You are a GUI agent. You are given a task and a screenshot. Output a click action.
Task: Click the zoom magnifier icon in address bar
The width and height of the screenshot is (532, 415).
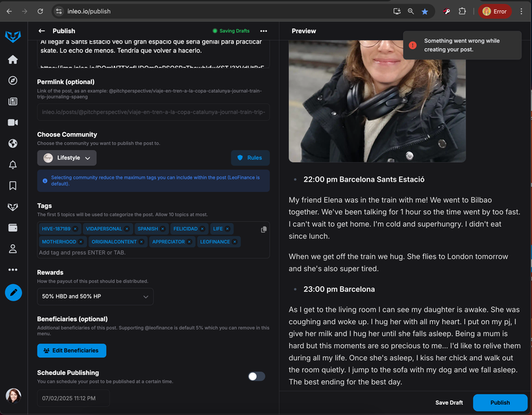pos(411,11)
